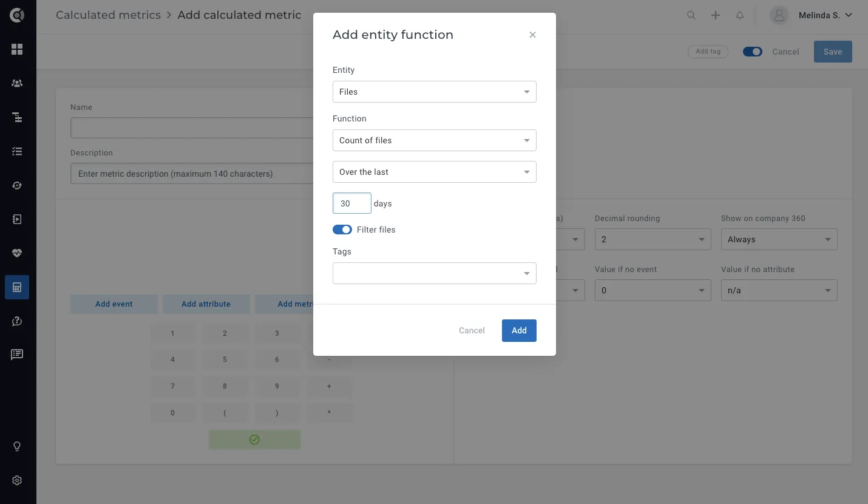The height and width of the screenshot is (504, 868).
Task: Click the metric Description input field
Action: coord(192,174)
